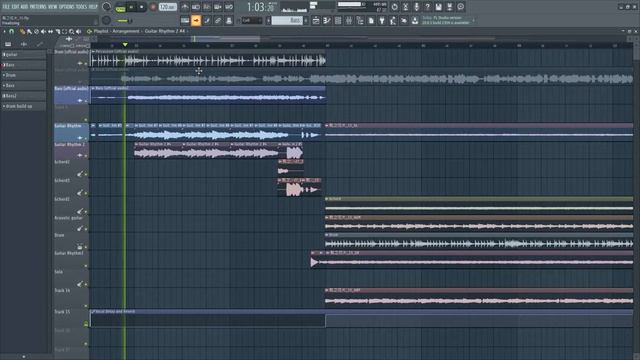Toggle the metronome icon

coord(185,7)
